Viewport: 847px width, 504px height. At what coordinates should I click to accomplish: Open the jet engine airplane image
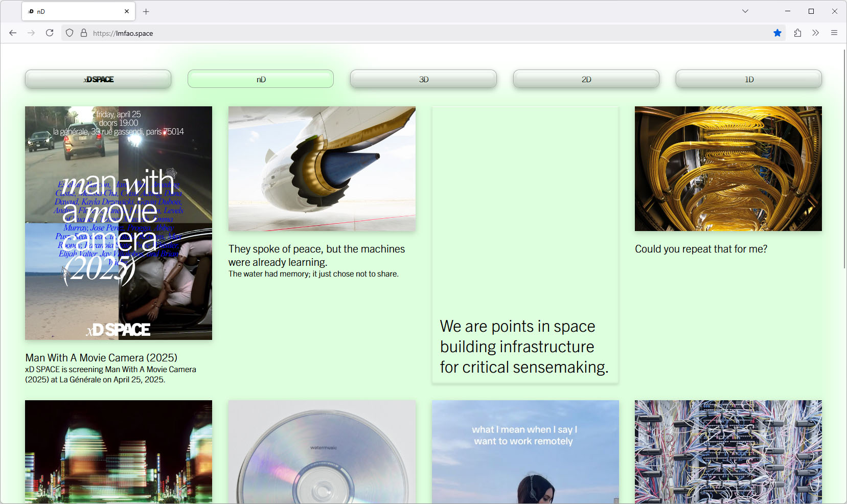point(322,169)
